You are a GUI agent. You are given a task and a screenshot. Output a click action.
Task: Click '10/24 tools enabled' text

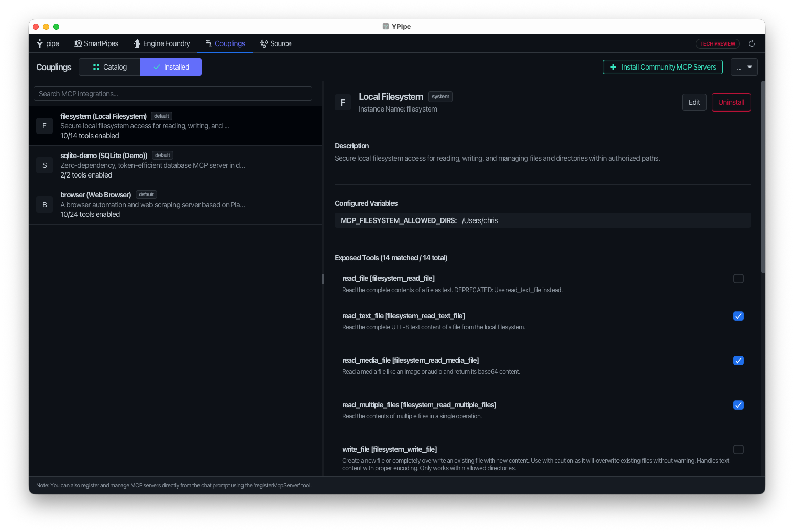90,215
